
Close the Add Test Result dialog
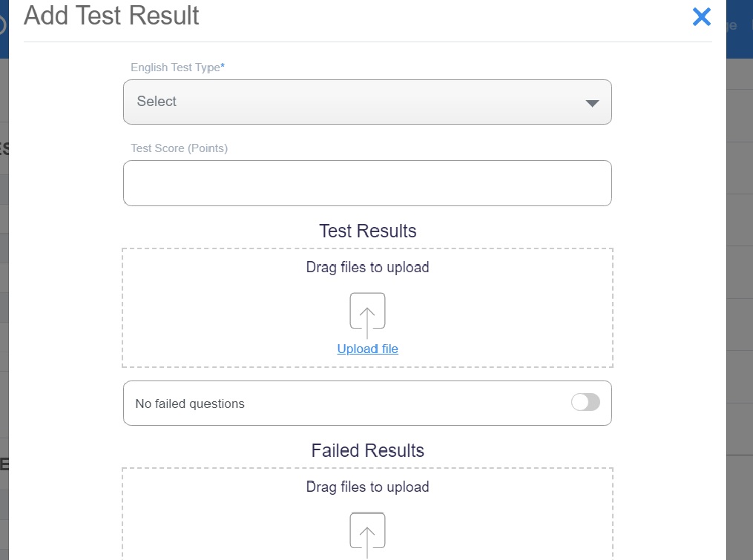pyautogui.click(x=701, y=17)
